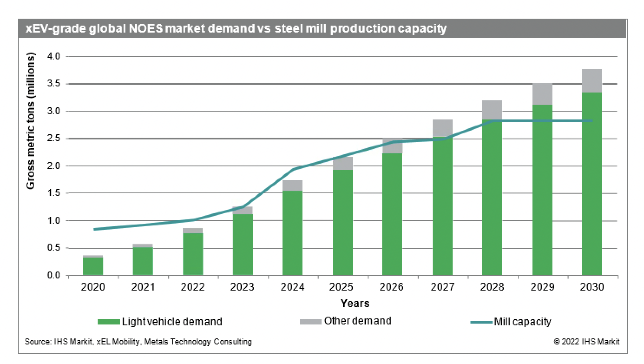The height and width of the screenshot is (364, 644).
Task: Click the Source: IHS Markit footnote text
Action: [138, 342]
